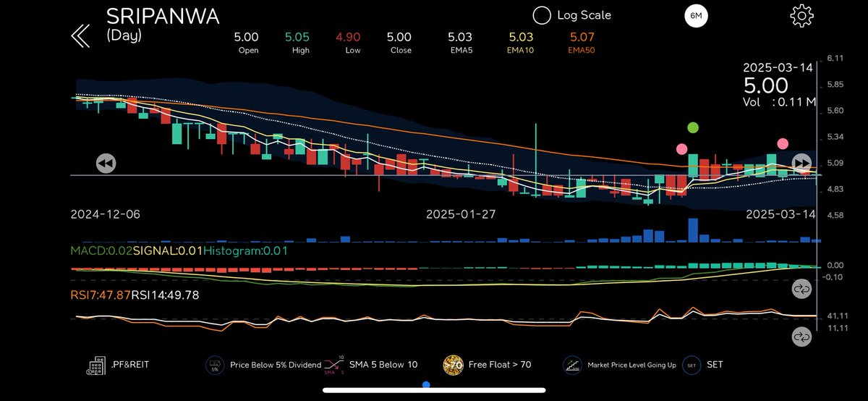Viewport: 868px width, 401px height.
Task: Go back using the double chevron arrow
Action: point(80,35)
